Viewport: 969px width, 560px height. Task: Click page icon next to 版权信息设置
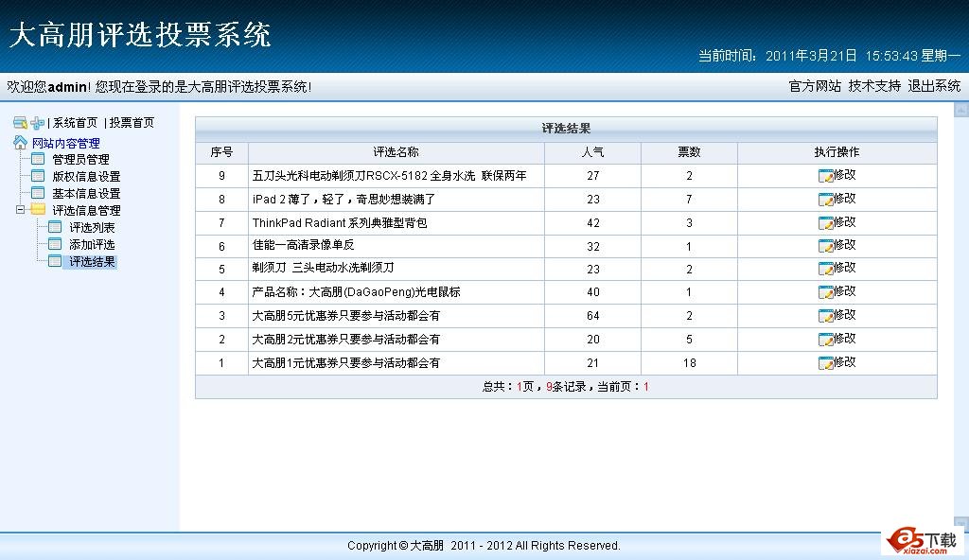point(38,176)
